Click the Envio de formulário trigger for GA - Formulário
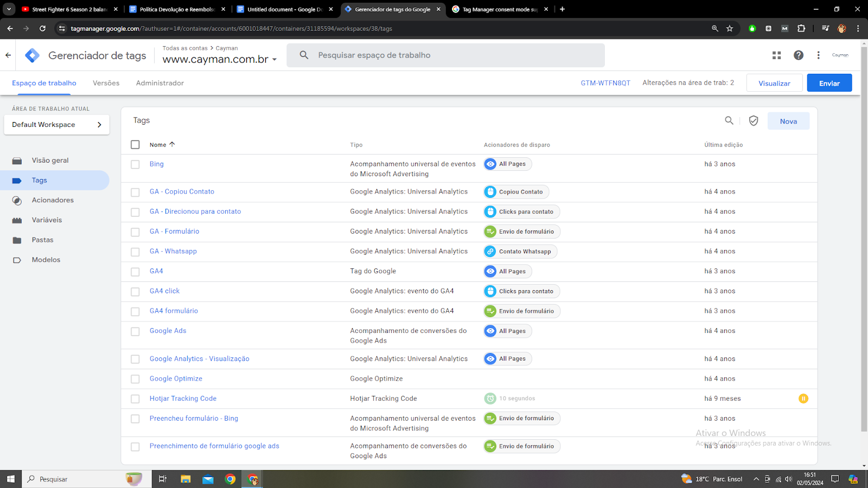 coord(522,232)
